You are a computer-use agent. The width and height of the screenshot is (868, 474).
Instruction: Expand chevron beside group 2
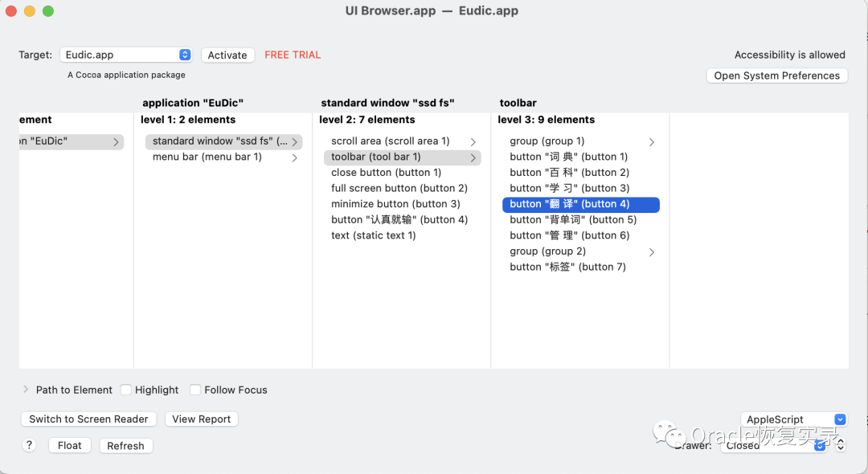point(652,252)
